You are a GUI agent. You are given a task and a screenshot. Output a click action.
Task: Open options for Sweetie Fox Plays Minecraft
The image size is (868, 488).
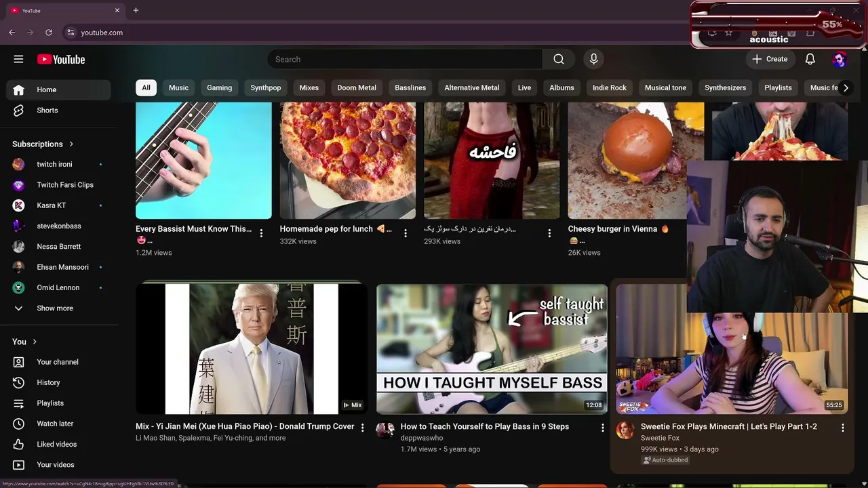[x=843, y=428]
